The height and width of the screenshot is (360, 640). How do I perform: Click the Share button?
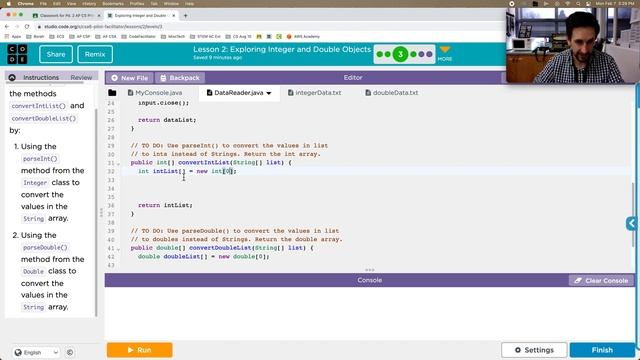tap(56, 54)
